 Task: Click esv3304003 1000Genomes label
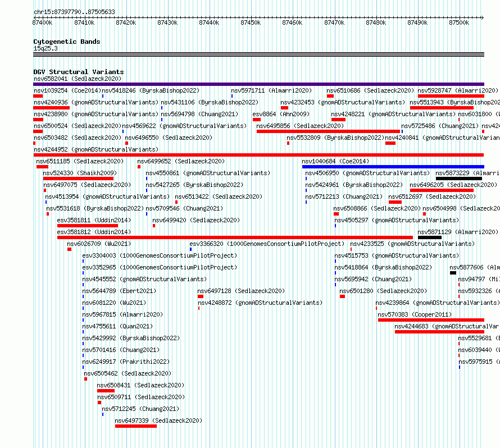click(160, 255)
